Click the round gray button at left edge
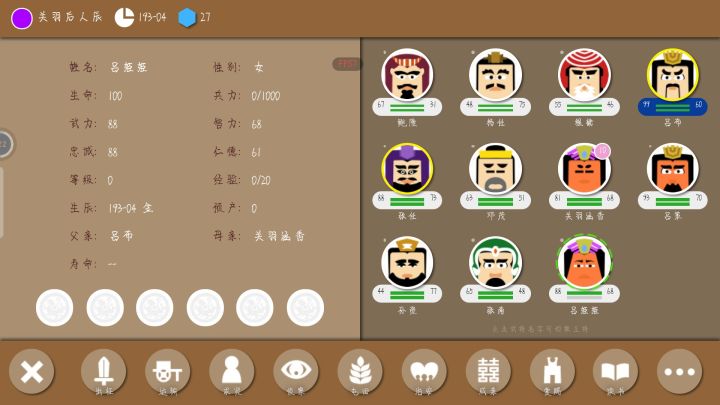This screenshot has width=720, height=405. tap(6, 144)
